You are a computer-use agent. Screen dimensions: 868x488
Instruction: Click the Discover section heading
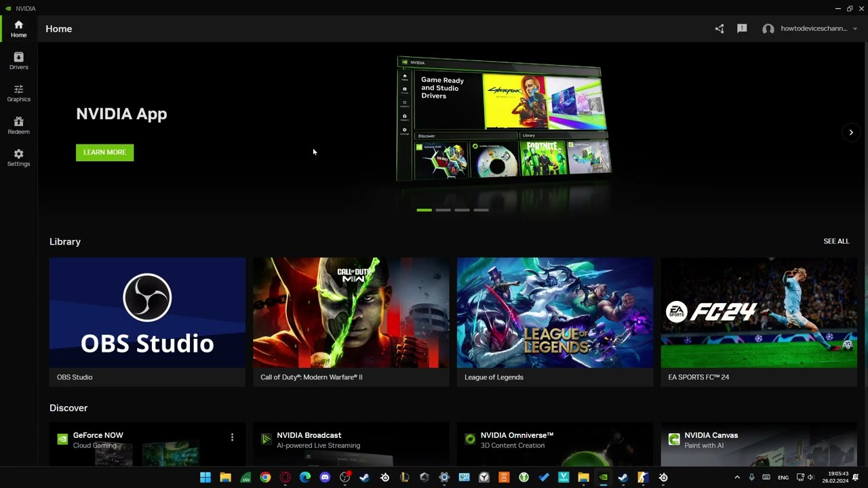(68, 408)
